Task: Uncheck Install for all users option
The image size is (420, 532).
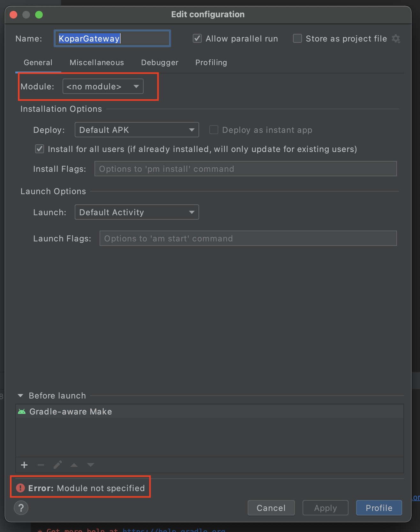Action: (40, 149)
